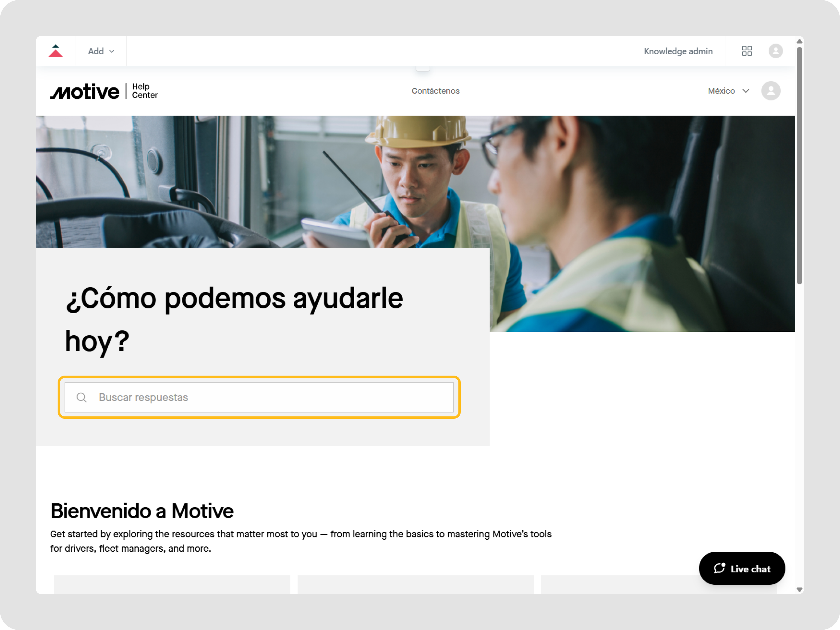Open the user avatar next to México

770,91
